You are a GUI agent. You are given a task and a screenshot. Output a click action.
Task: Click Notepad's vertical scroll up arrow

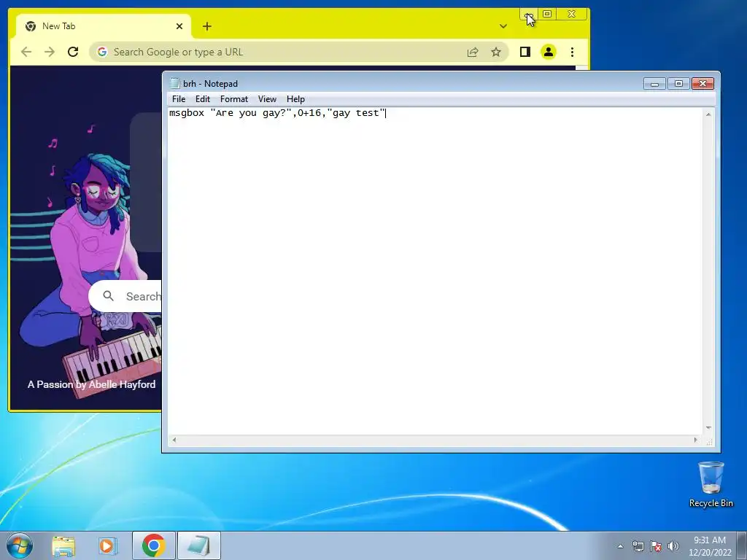pos(708,114)
